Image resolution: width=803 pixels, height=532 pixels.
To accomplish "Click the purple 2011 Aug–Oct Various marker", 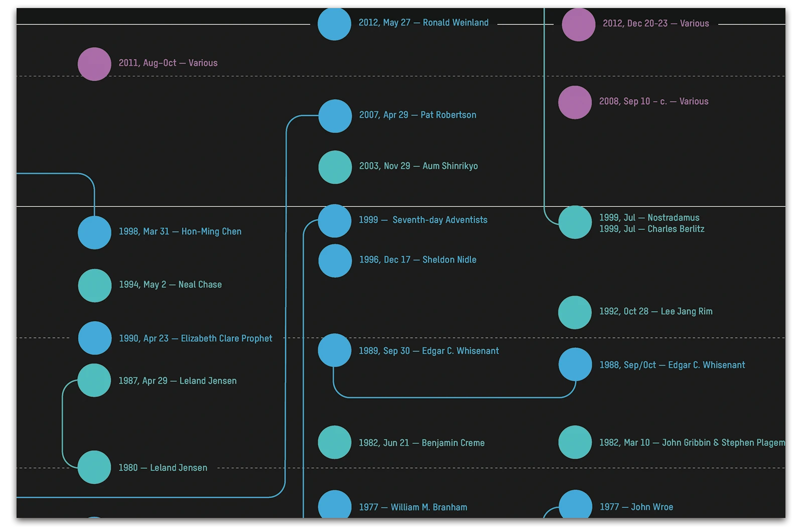I will pyautogui.click(x=94, y=63).
